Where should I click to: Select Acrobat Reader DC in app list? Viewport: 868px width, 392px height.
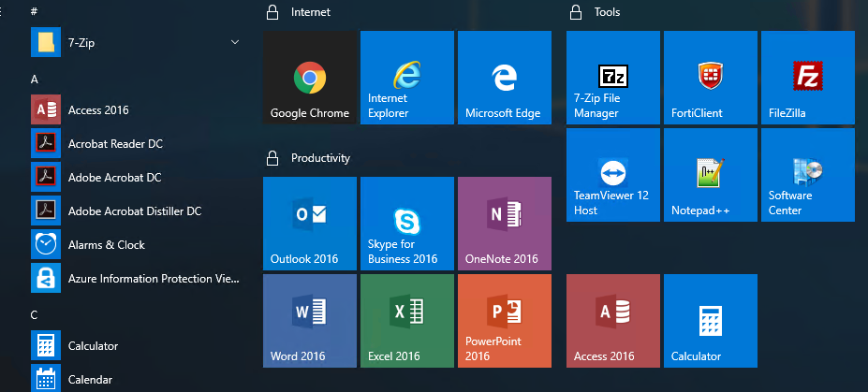coord(115,144)
